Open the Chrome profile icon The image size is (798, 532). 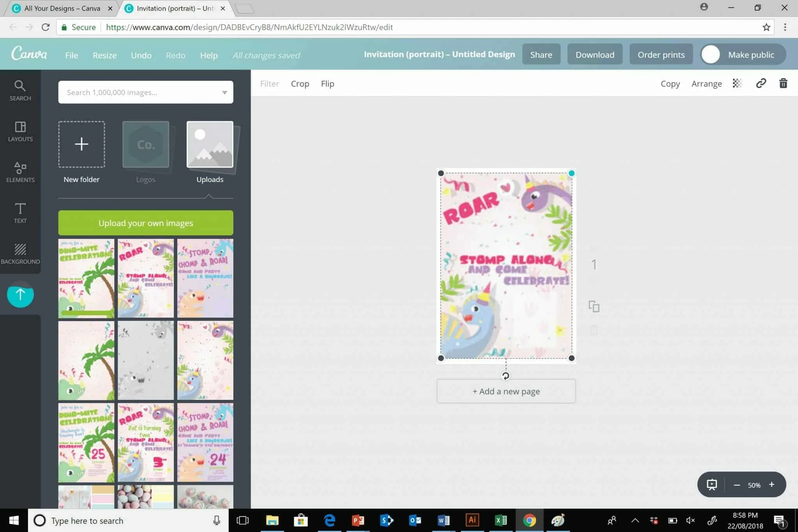pyautogui.click(x=704, y=7)
